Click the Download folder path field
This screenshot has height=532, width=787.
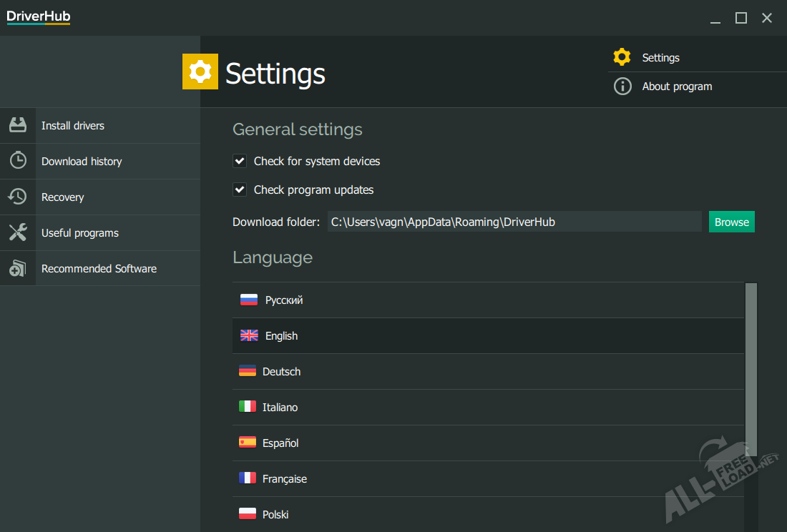[x=514, y=222]
